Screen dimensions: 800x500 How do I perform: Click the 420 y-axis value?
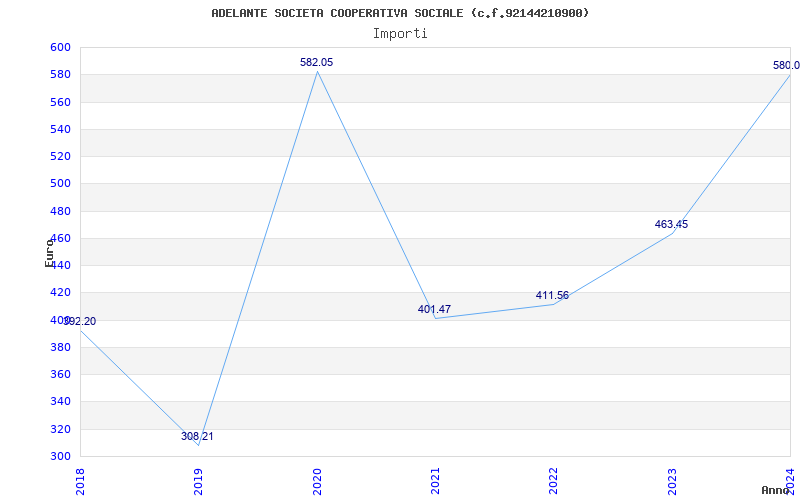[x=60, y=293]
